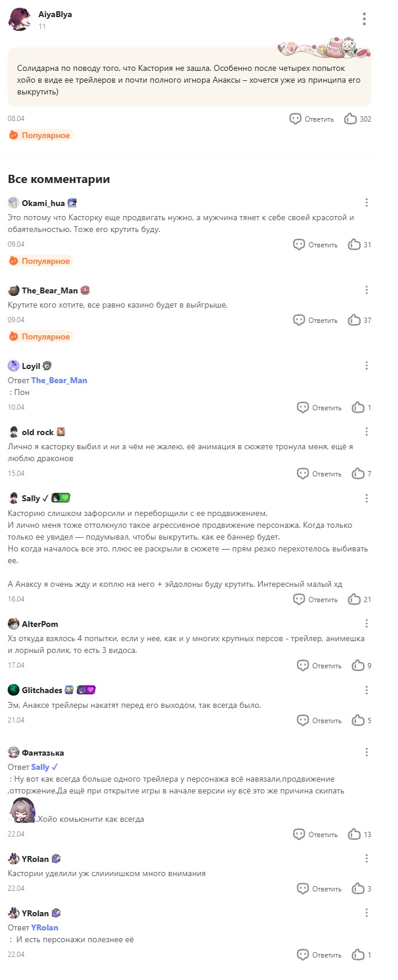
Task: Open the YRolan mention link in the last reply
Action: (x=44, y=927)
